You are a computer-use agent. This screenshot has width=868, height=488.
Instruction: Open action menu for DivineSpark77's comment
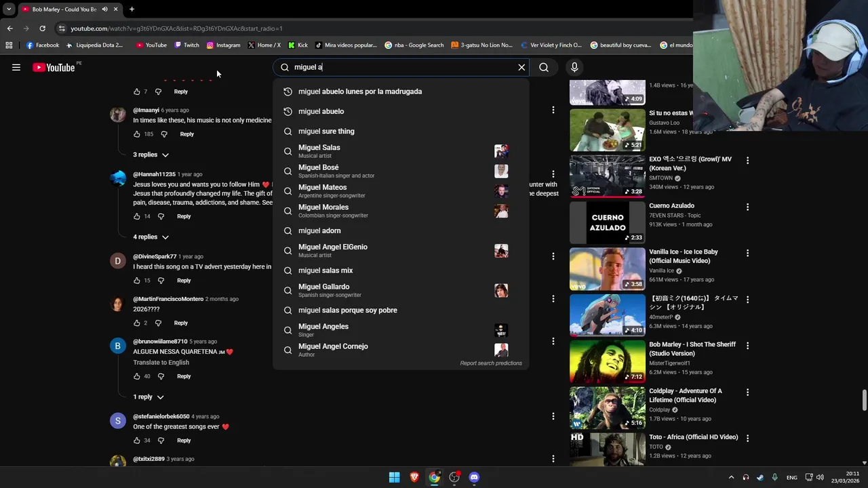pyautogui.click(x=553, y=256)
